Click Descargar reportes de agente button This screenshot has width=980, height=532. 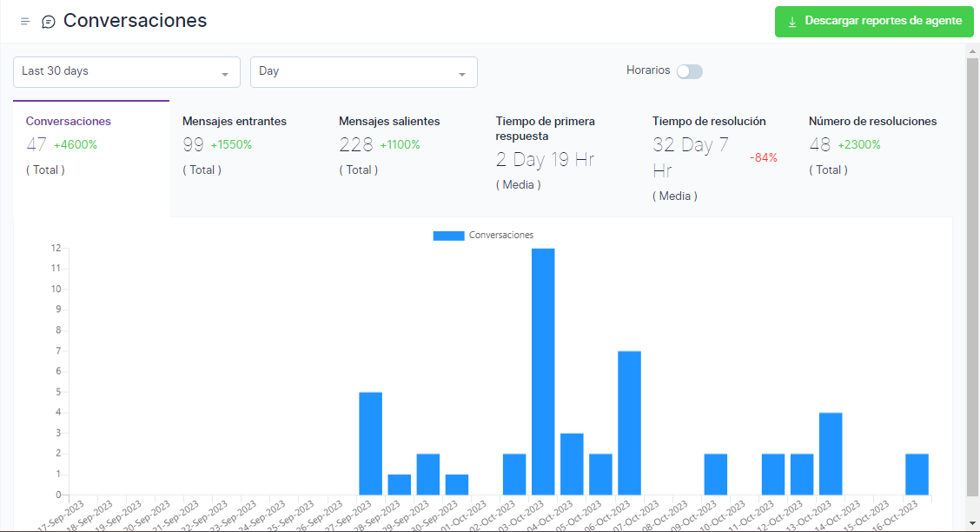tap(874, 22)
